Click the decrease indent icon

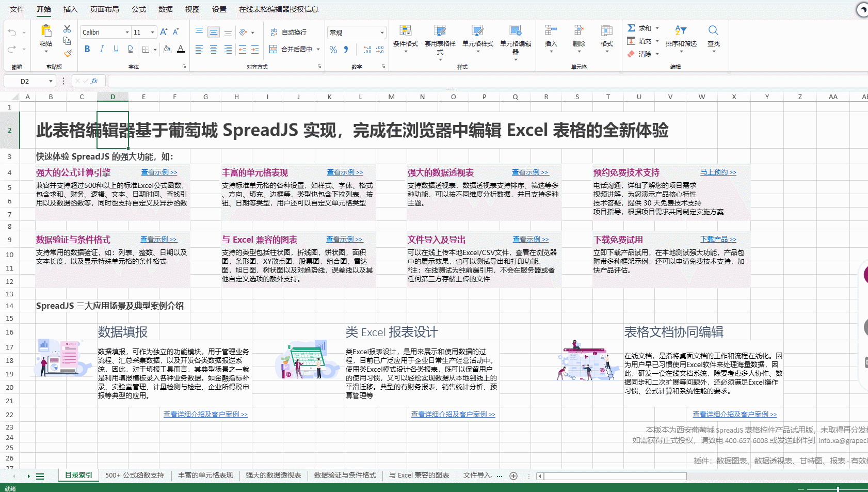click(x=243, y=50)
